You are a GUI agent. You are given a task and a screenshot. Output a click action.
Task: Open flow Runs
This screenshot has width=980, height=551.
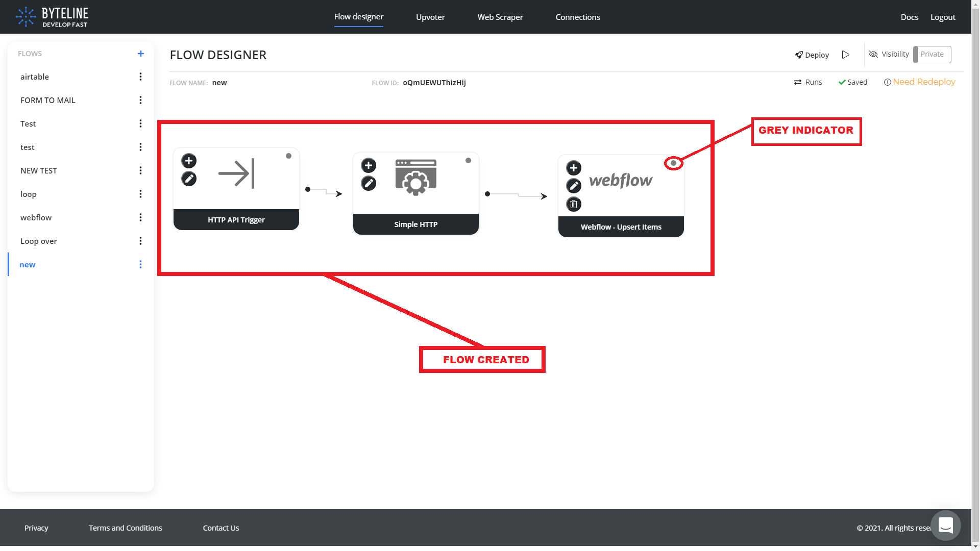808,82
